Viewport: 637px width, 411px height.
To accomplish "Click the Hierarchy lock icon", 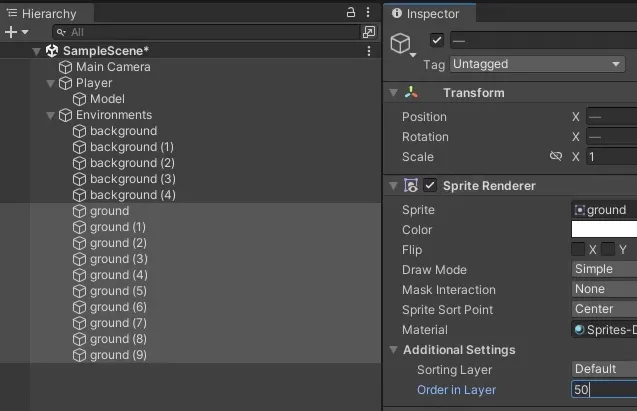I will click(x=351, y=12).
